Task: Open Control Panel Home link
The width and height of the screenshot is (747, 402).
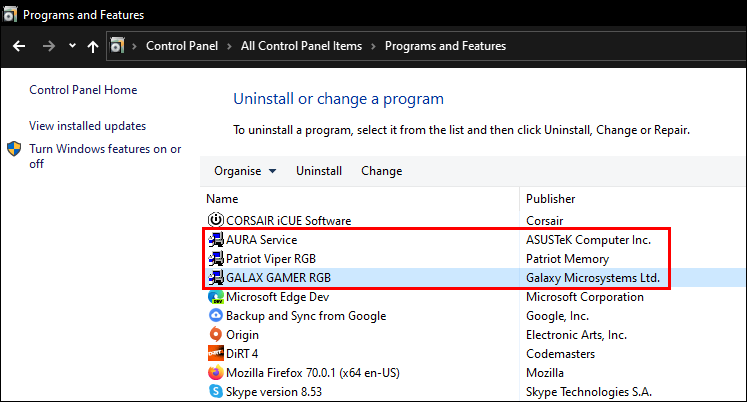Action: [x=83, y=90]
